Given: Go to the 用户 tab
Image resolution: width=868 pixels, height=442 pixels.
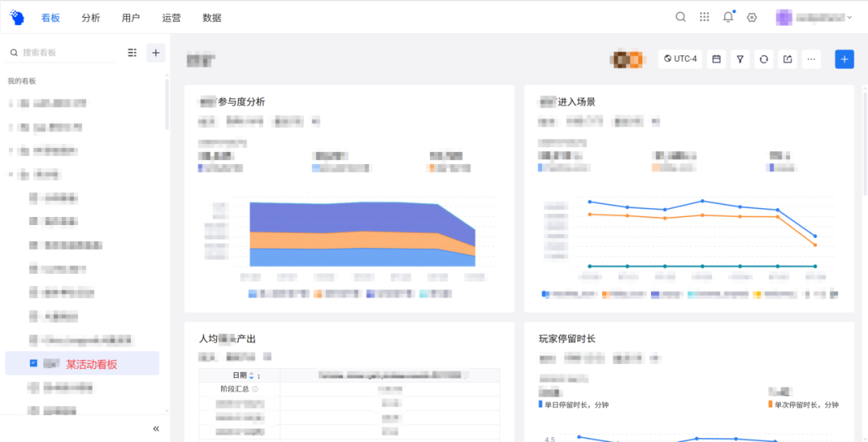Looking at the screenshot, I should pyautogui.click(x=131, y=18).
